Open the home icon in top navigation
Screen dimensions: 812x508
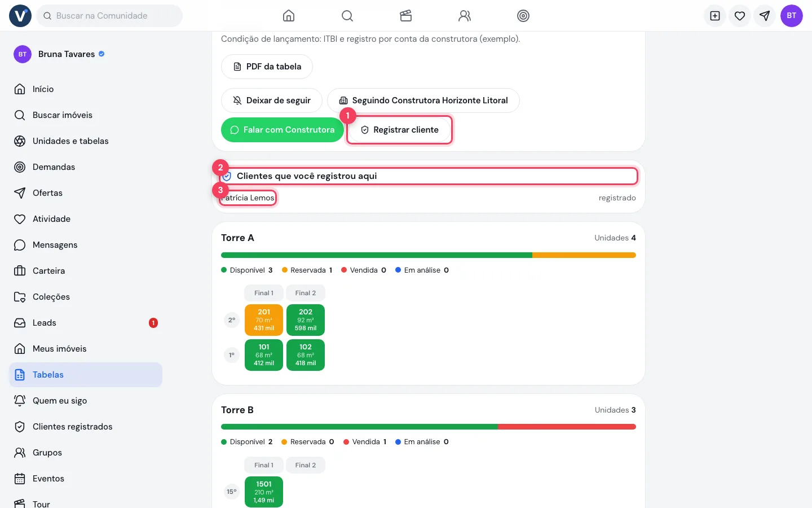coord(289,16)
